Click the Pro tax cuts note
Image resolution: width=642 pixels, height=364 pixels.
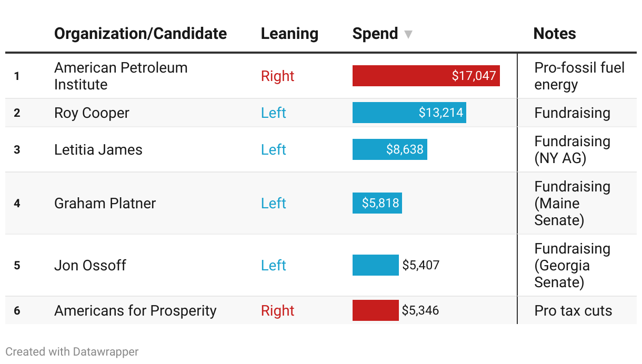[x=573, y=310]
